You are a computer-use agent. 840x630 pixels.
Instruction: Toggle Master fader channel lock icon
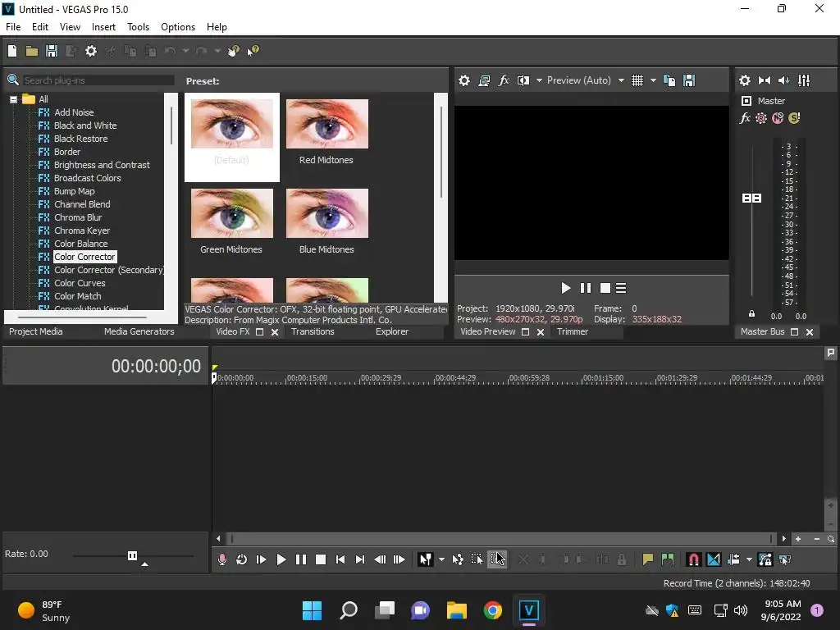pyautogui.click(x=751, y=314)
